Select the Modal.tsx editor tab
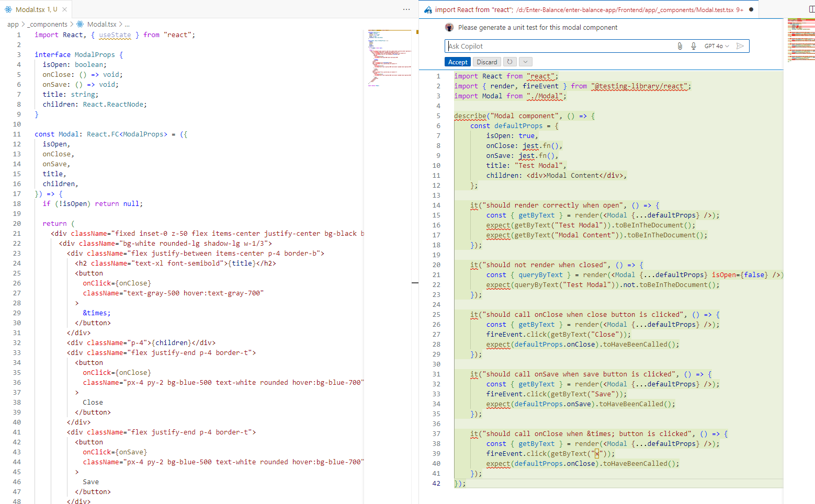This screenshot has height=504, width=815. 31,9
